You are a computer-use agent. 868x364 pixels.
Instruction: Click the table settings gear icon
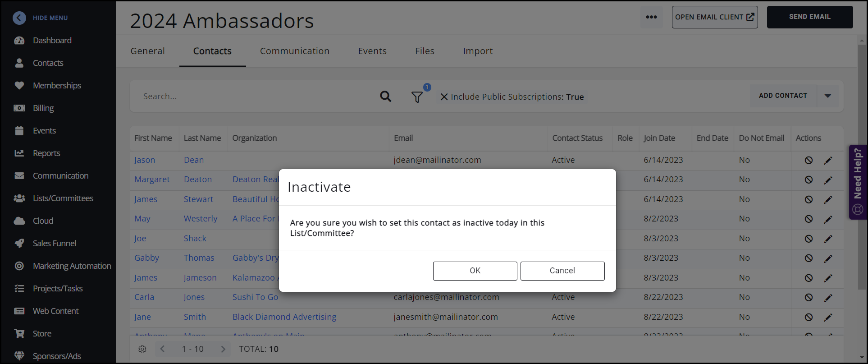(142, 349)
